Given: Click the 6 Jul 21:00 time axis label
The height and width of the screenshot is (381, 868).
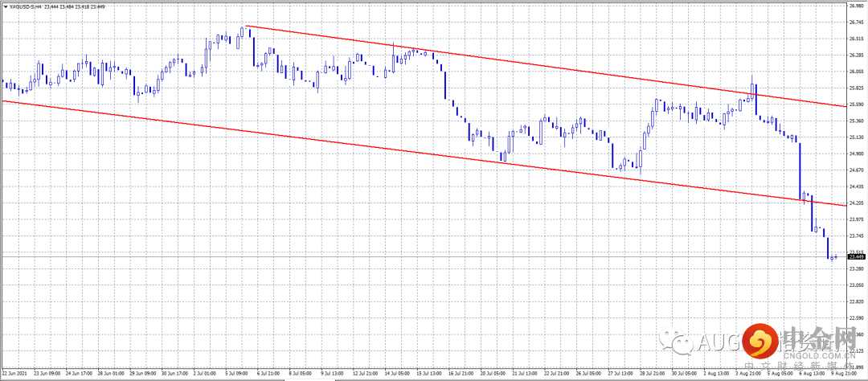Looking at the screenshot, I should (268, 374).
